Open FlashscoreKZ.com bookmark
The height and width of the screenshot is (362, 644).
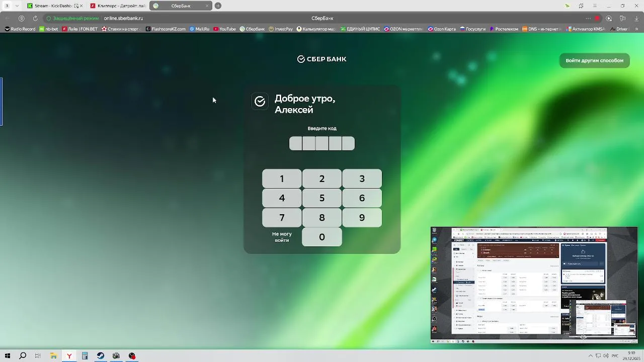pos(166,29)
